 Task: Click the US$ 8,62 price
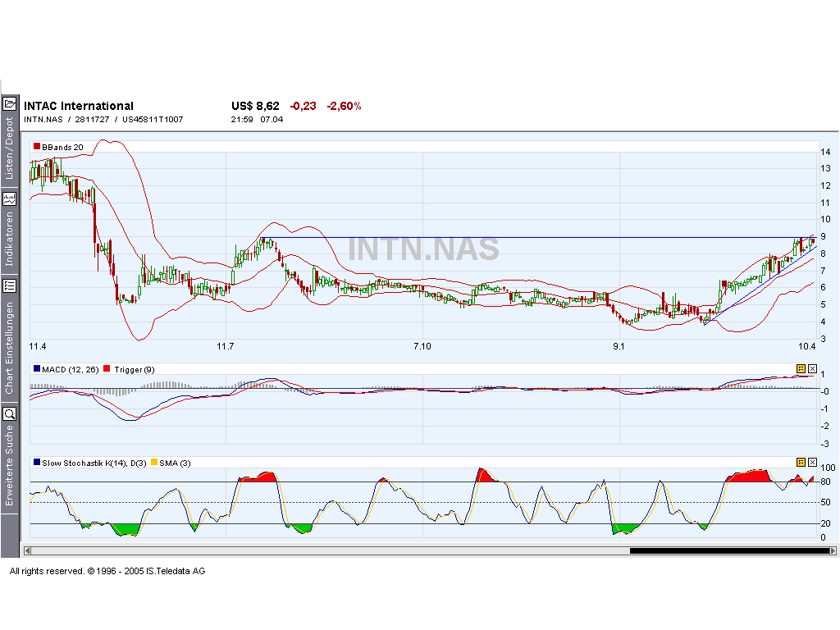coord(256,106)
